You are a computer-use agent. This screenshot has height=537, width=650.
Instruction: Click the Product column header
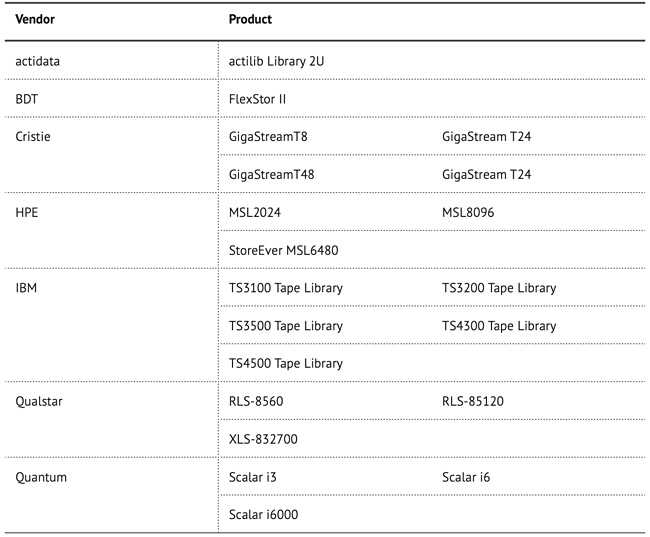[252, 19]
